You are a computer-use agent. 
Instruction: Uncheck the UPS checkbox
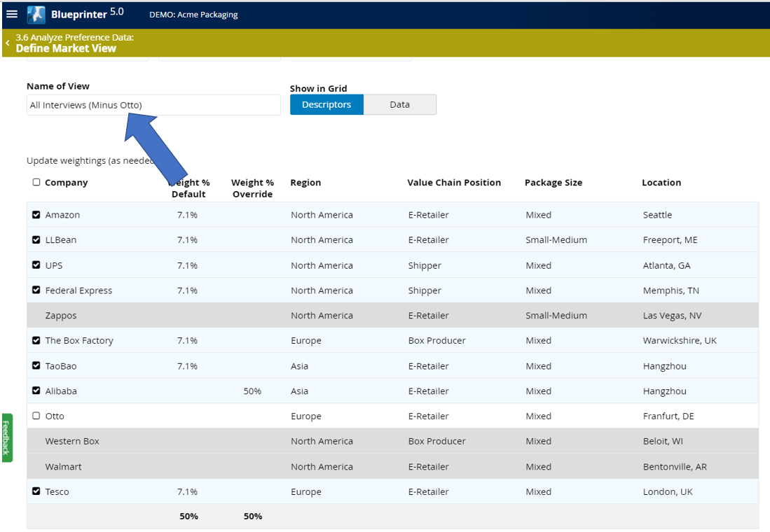tap(36, 265)
